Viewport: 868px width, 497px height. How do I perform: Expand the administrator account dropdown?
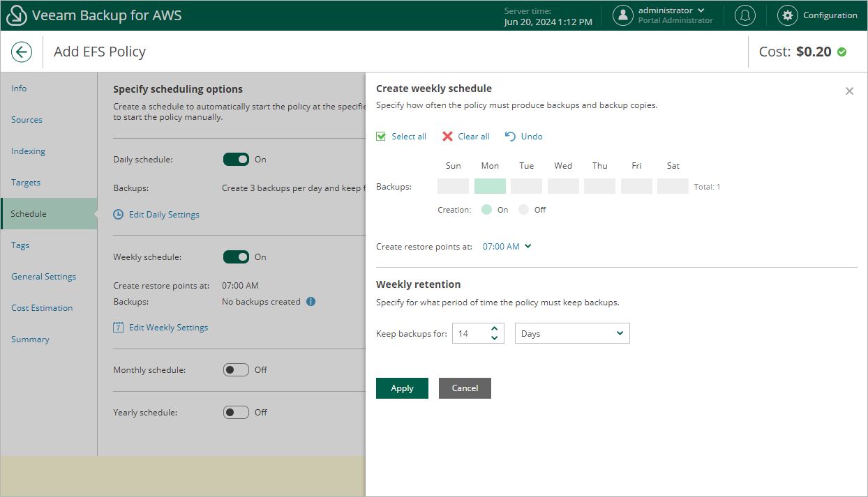click(701, 10)
